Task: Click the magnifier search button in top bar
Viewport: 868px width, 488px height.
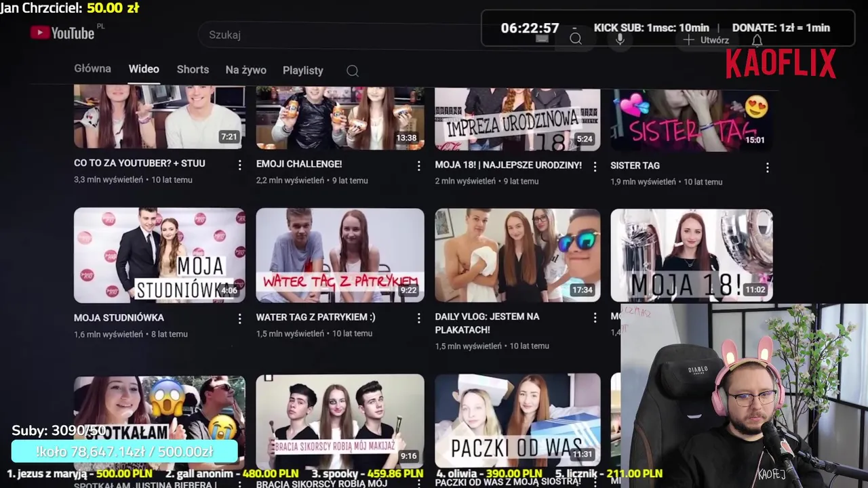Action: 576,39
